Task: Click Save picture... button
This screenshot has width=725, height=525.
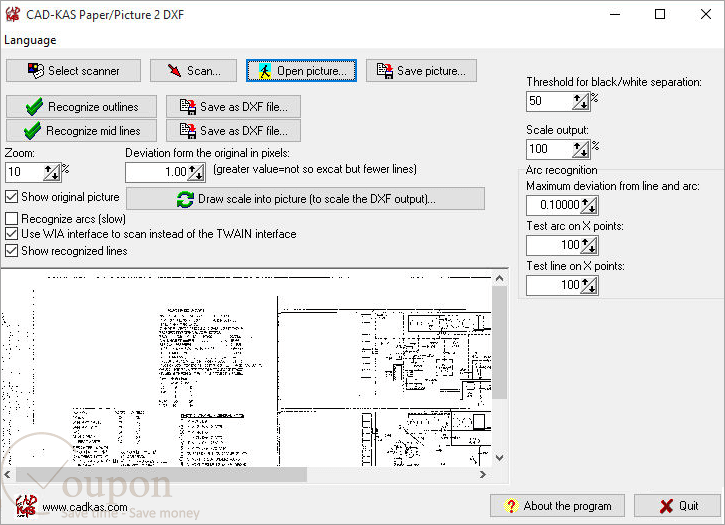Action: coord(421,71)
